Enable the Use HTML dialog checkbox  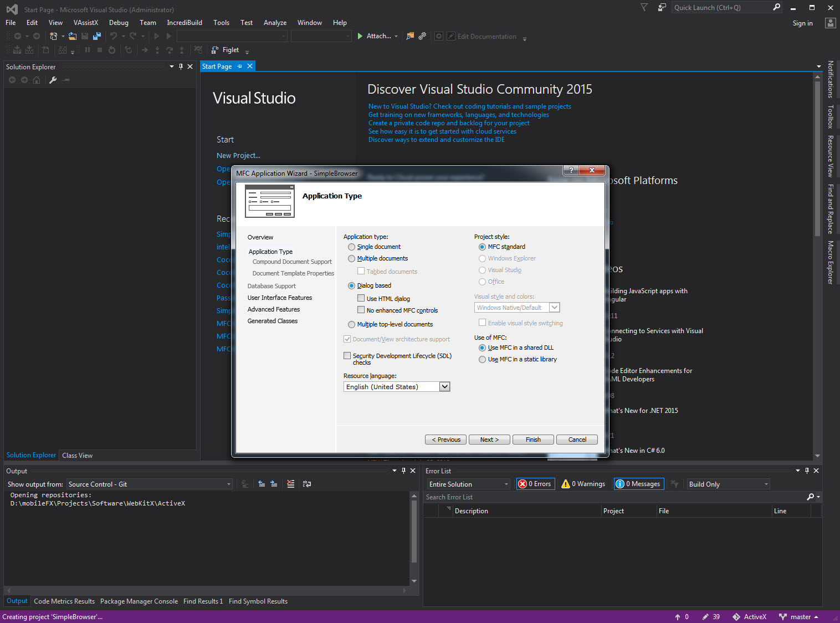click(361, 298)
